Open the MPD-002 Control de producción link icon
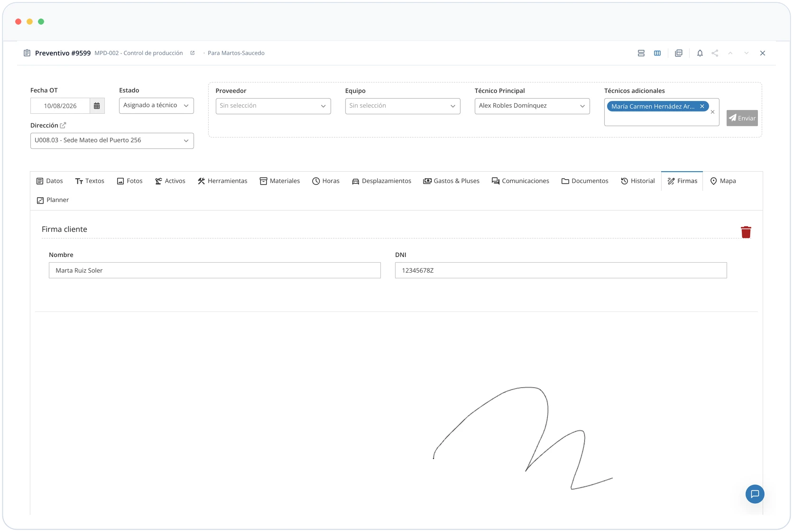Screen dimensions: 793x532 193,53
